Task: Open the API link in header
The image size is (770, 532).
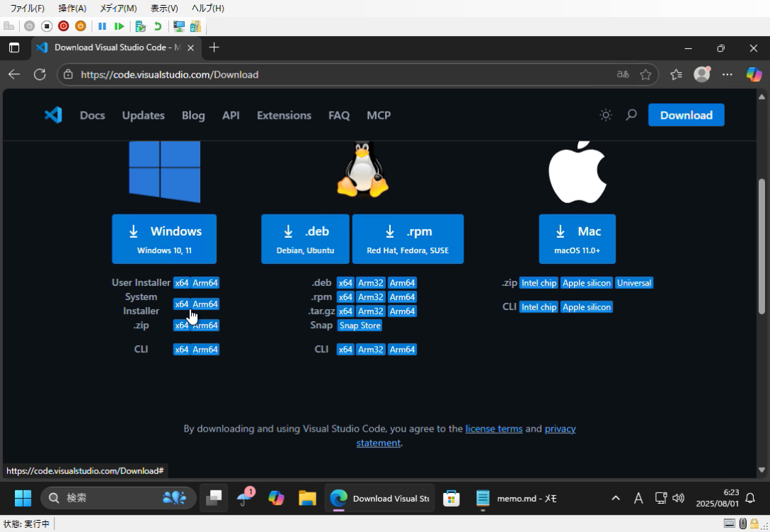Action: [x=231, y=115]
